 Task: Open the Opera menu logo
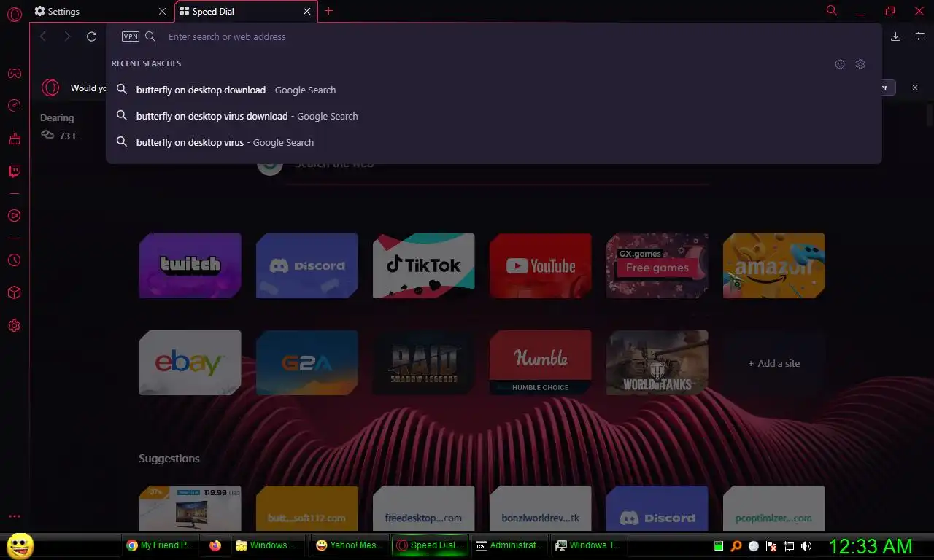(15, 14)
